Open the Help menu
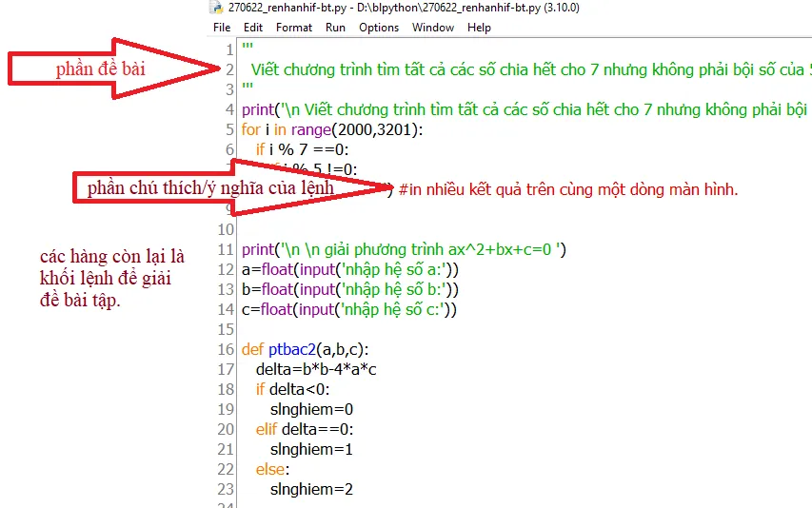812x508 pixels. pyautogui.click(x=480, y=28)
